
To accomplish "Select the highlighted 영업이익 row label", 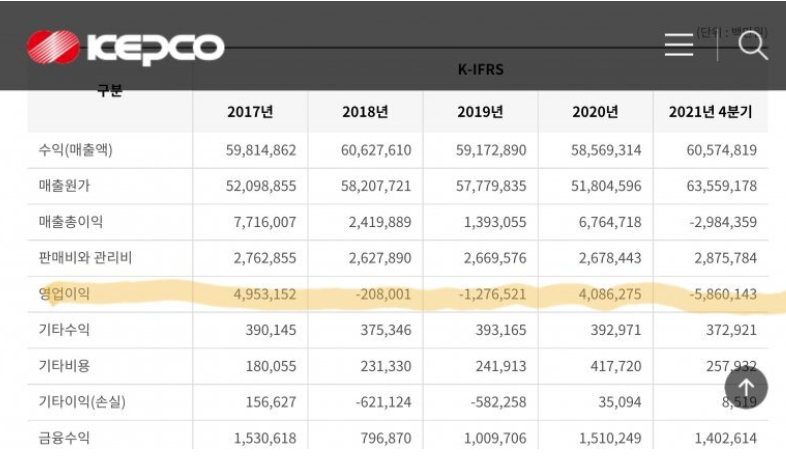I will click(x=64, y=294).
